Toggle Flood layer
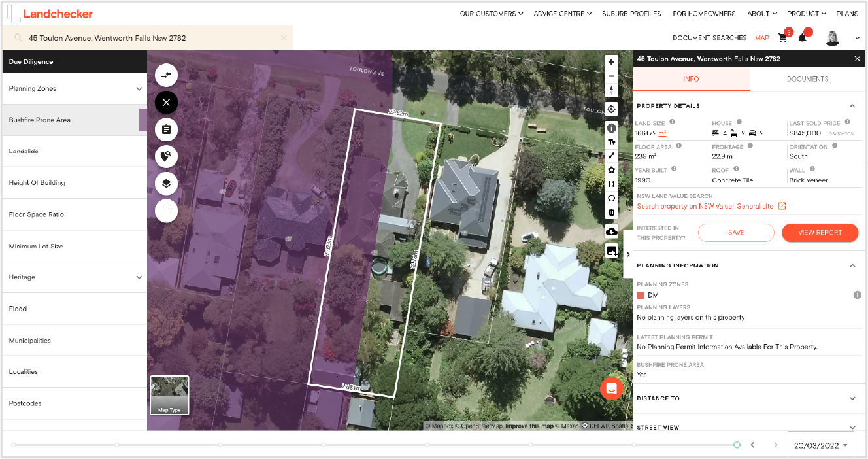The width and height of the screenshot is (868, 459). [x=74, y=309]
